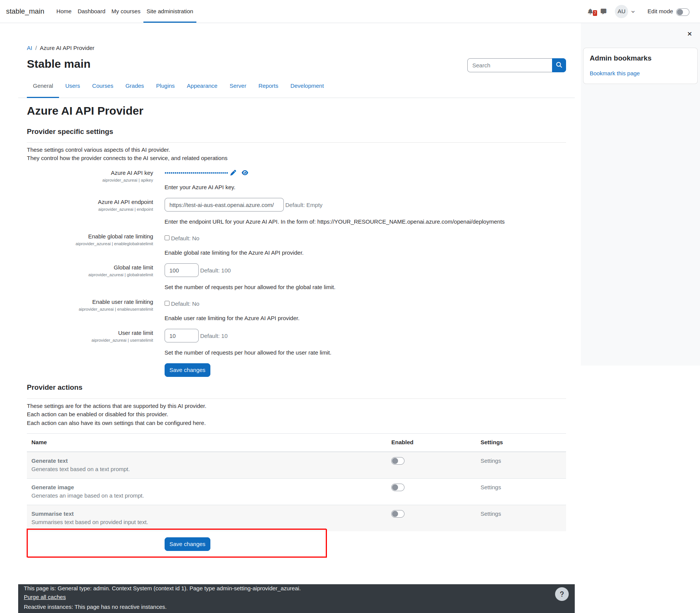Open Site administration in top navigation

[x=170, y=11]
